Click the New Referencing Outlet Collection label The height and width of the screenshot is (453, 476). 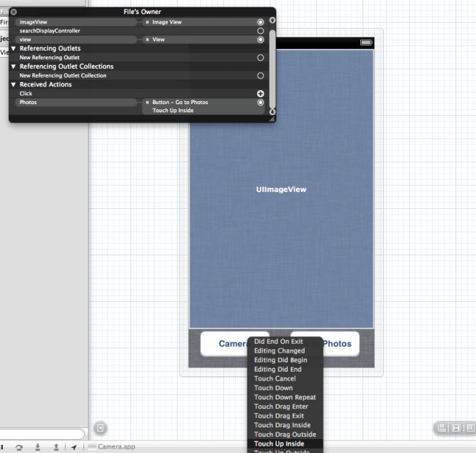[x=63, y=75]
